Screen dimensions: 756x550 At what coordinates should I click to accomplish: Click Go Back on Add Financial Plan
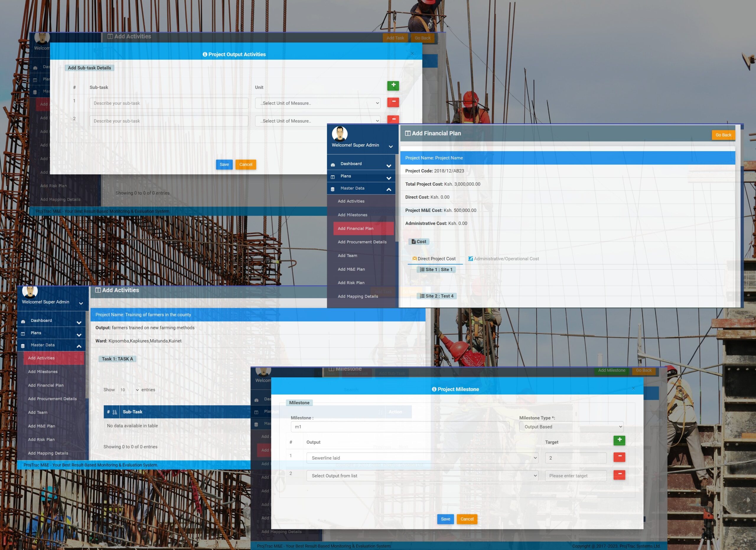[723, 135]
